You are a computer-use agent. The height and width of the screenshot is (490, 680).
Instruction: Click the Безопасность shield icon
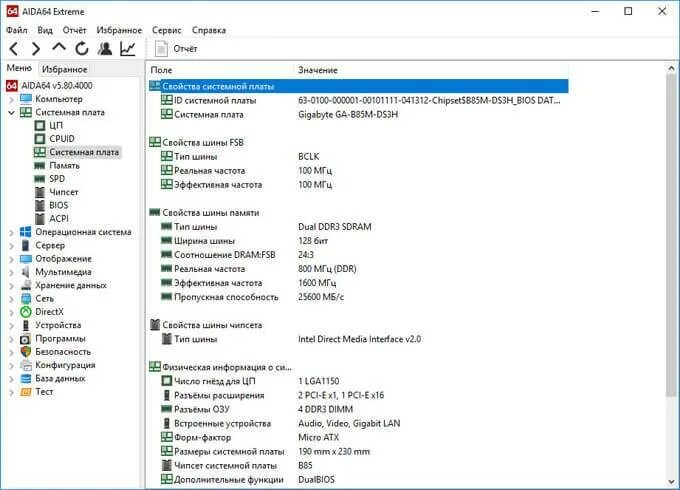(26, 352)
